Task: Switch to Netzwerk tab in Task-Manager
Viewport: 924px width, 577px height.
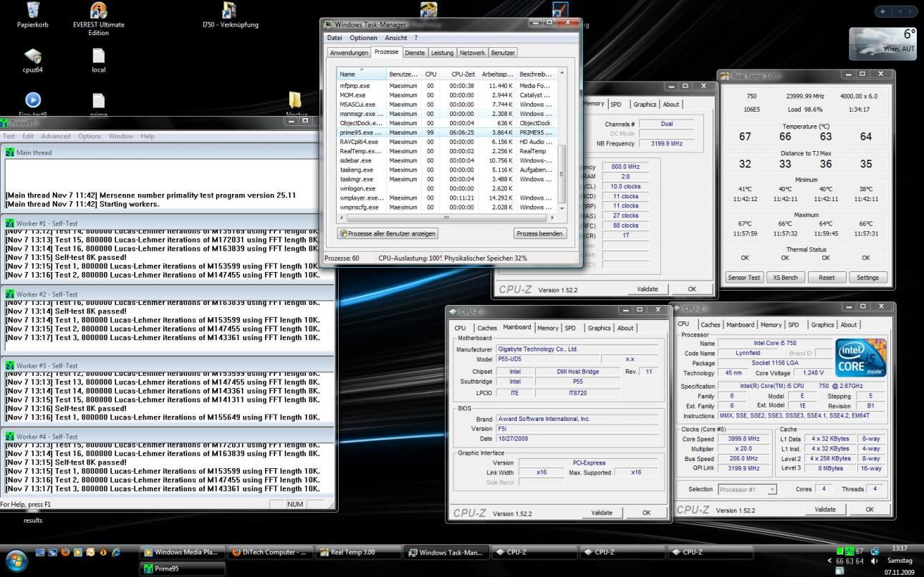Action: [x=472, y=53]
